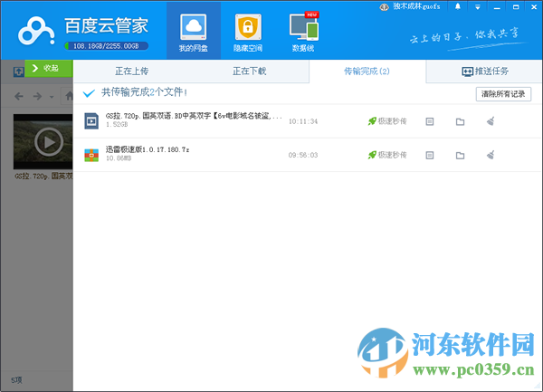Select file name GS拉.720p.国英双语
The image size is (543, 392).
click(194, 116)
